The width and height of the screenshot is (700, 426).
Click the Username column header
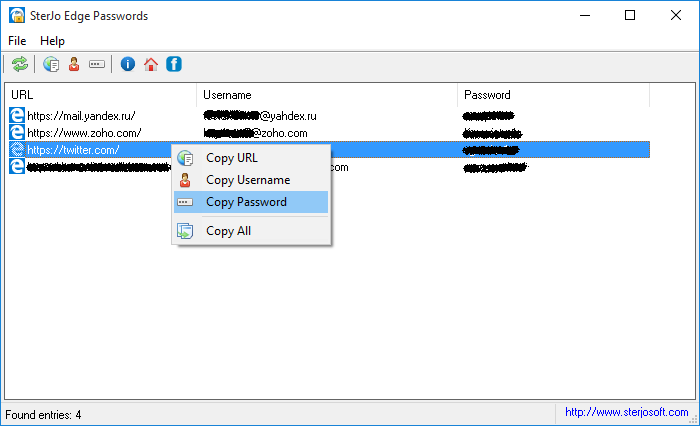coord(327,95)
